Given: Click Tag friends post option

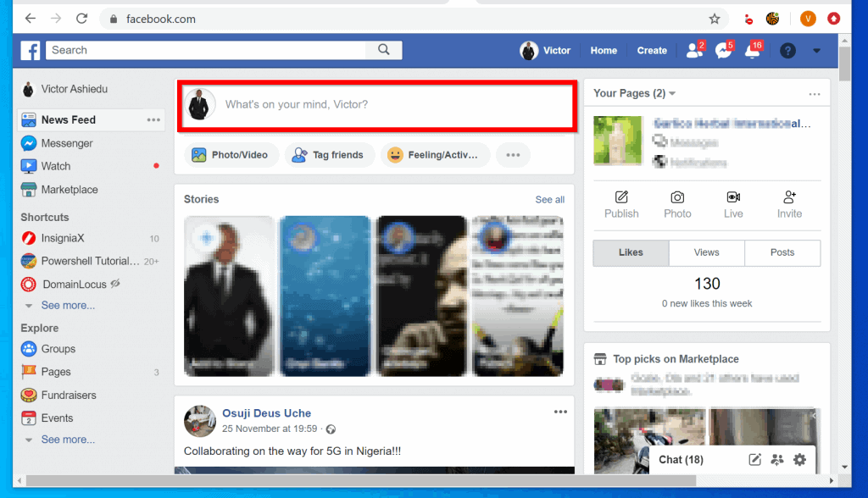Looking at the screenshot, I should [x=328, y=155].
